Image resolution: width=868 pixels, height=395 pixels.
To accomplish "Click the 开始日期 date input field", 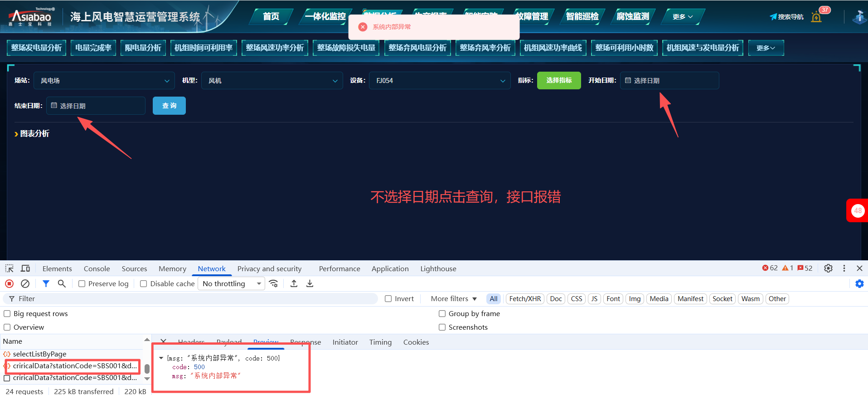I will click(x=669, y=81).
